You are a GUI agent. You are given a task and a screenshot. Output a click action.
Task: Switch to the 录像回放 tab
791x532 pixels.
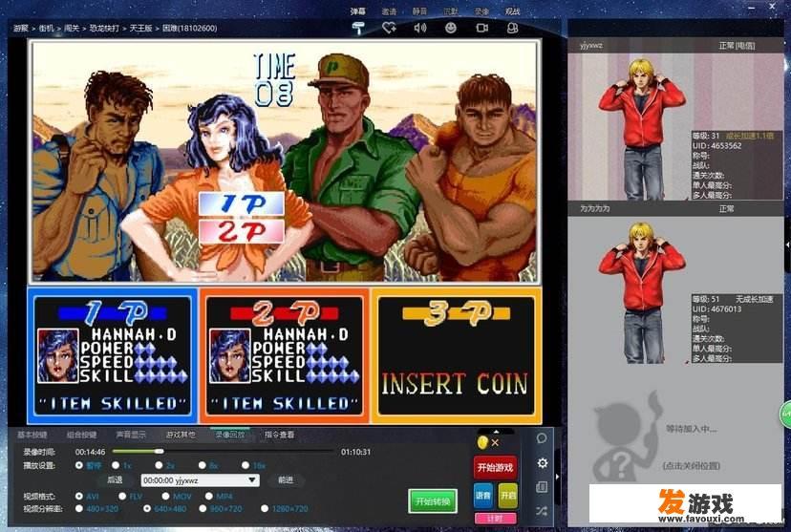(x=230, y=435)
